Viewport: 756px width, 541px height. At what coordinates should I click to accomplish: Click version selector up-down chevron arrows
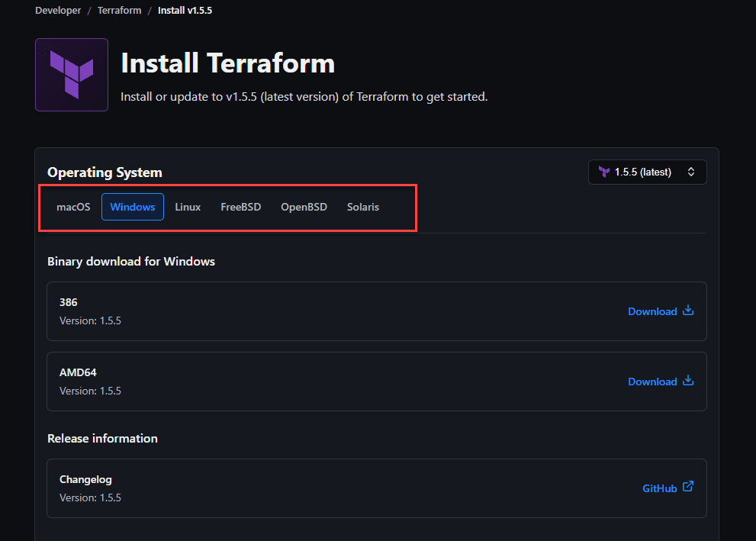click(691, 172)
